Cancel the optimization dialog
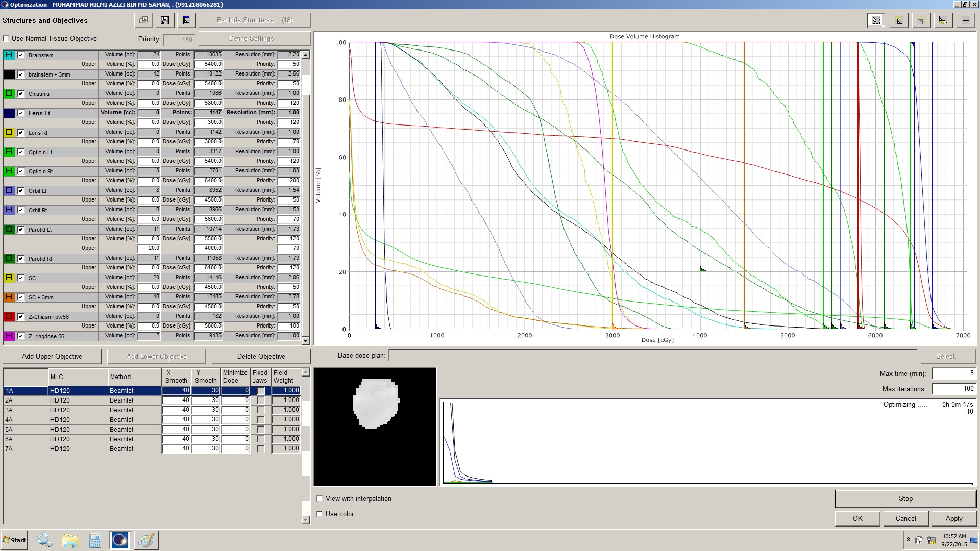The image size is (980, 551). point(905,518)
